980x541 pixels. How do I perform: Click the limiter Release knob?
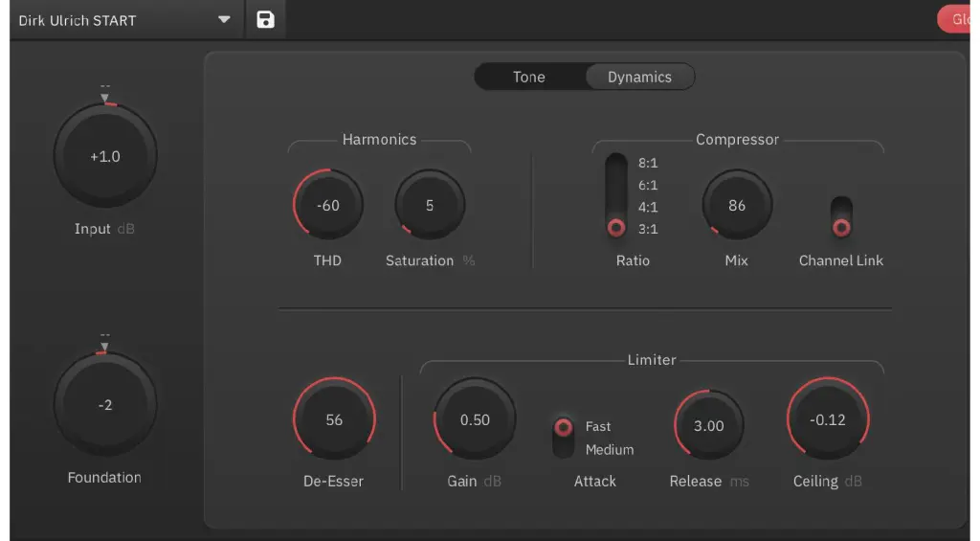tap(709, 425)
